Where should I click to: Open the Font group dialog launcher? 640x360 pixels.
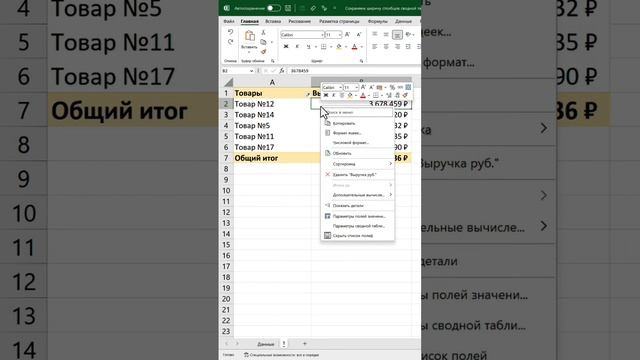pyautogui.click(x=361, y=61)
